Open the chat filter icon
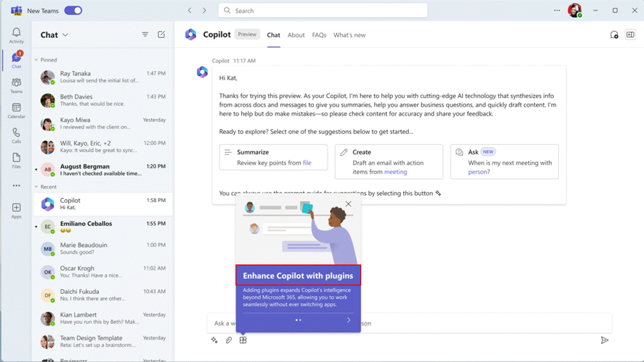644x362 pixels. (x=145, y=35)
